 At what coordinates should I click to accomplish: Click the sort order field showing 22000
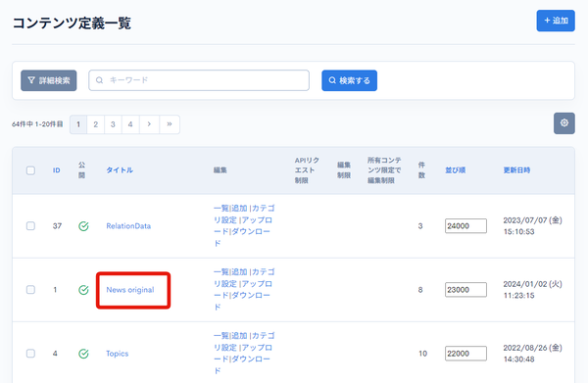click(x=465, y=354)
